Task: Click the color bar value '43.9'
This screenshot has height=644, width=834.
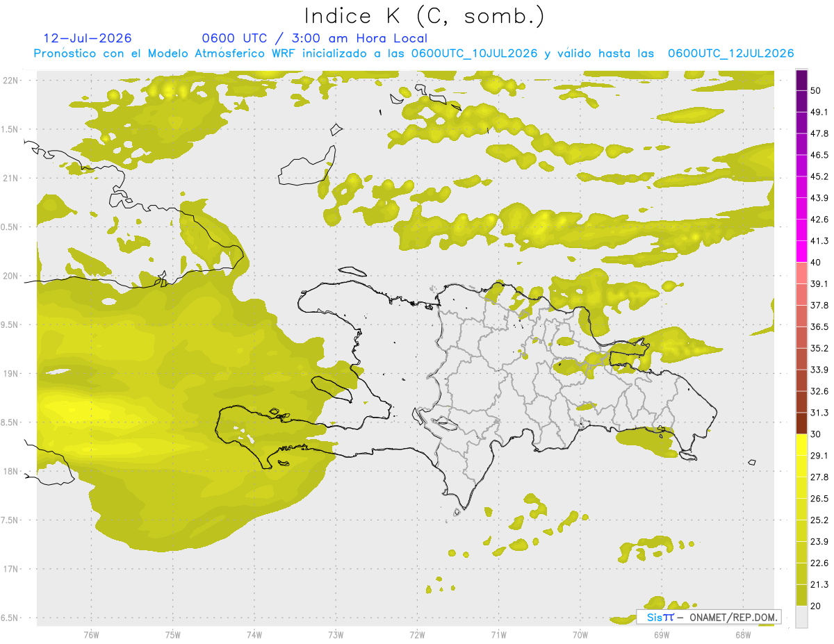Action: pos(819,198)
